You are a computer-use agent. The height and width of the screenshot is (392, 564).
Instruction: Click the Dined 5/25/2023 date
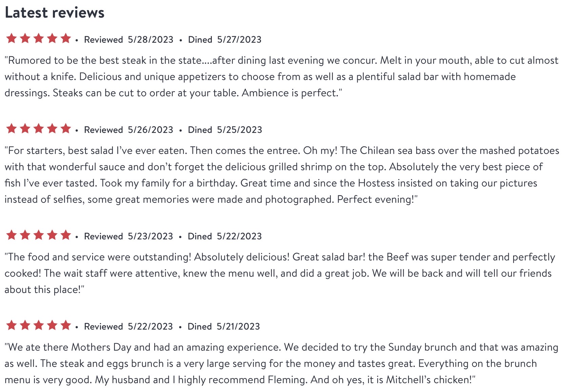pyautogui.click(x=225, y=130)
